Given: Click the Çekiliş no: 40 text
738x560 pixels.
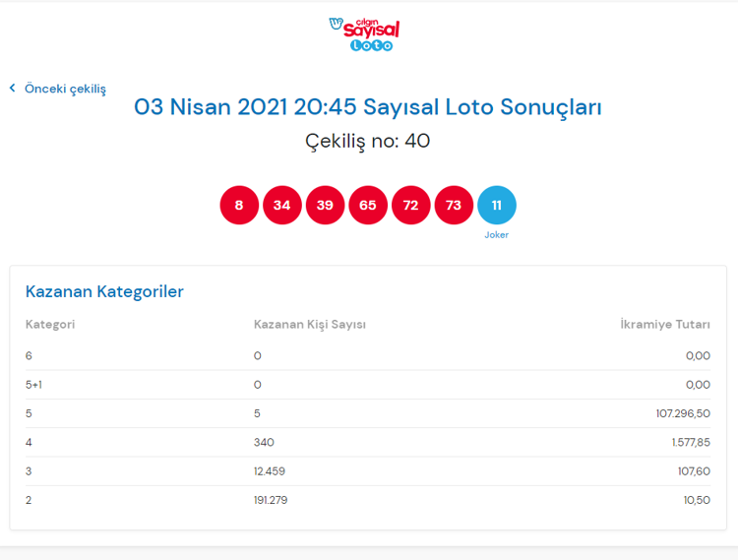Looking at the screenshot, I should 368,141.
